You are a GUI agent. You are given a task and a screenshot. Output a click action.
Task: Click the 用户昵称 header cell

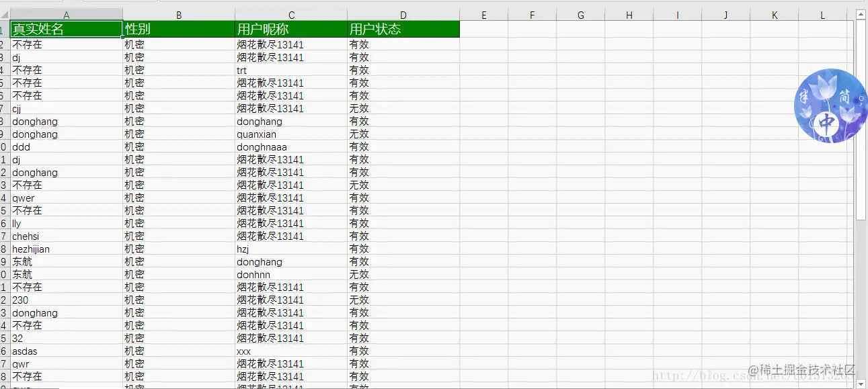click(290, 30)
